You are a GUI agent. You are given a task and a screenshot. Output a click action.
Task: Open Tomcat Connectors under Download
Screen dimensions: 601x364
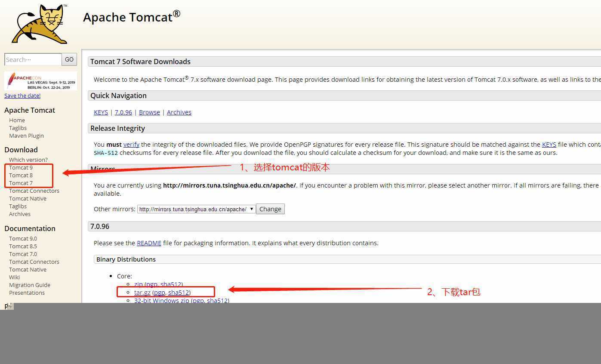[34, 191]
